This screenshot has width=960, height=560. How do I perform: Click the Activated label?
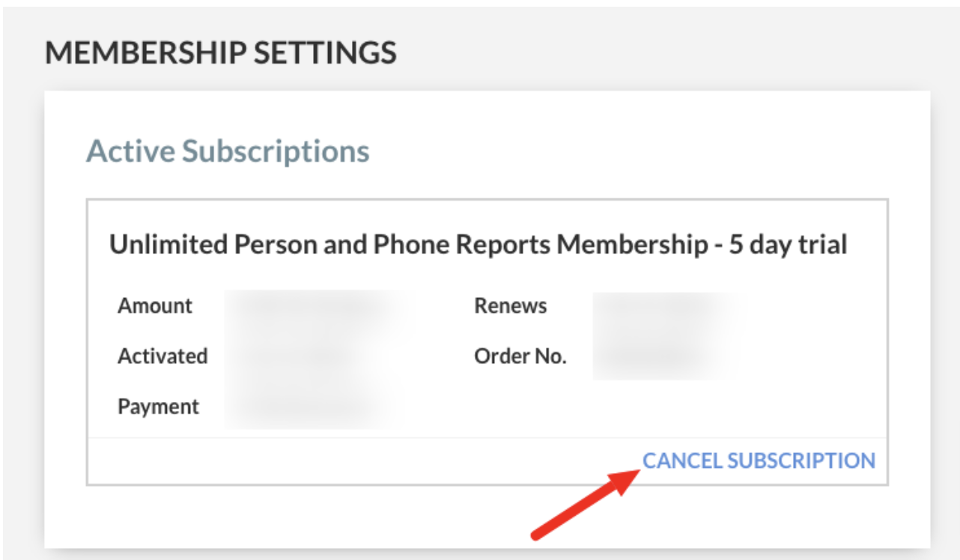[x=162, y=356]
